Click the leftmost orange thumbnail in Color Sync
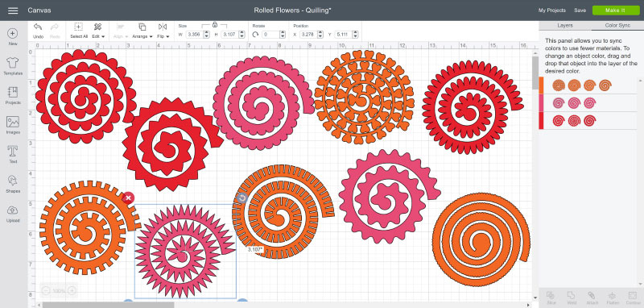 tap(558, 85)
